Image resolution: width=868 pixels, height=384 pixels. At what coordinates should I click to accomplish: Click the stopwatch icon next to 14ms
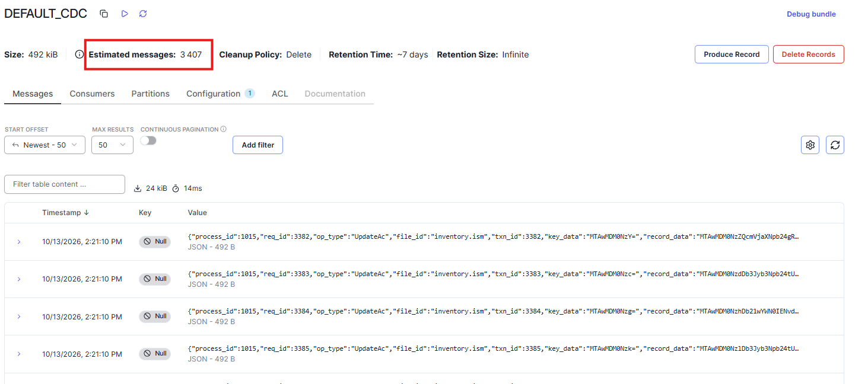pos(176,188)
